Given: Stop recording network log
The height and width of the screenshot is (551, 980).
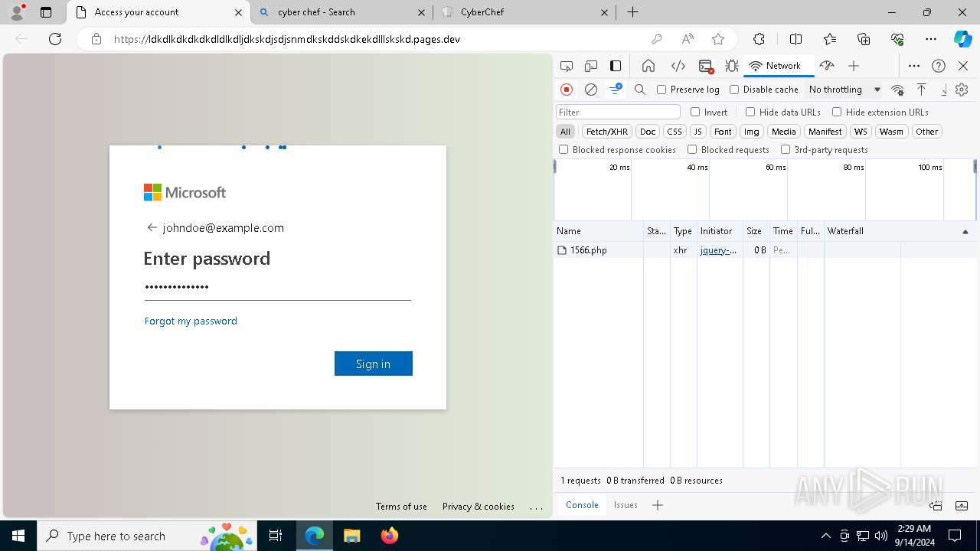Looking at the screenshot, I should pyautogui.click(x=567, y=90).
